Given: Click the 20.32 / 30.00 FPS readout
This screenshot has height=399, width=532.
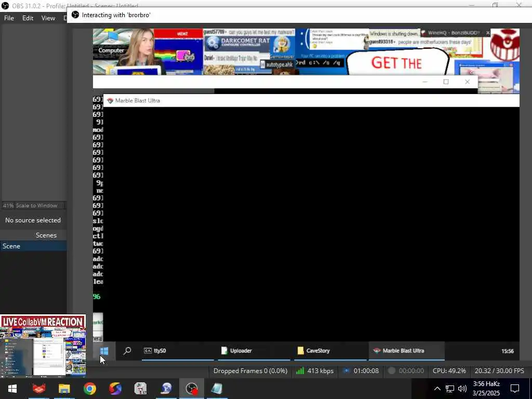Looking at the screenshot, I should tap(499, 371).
